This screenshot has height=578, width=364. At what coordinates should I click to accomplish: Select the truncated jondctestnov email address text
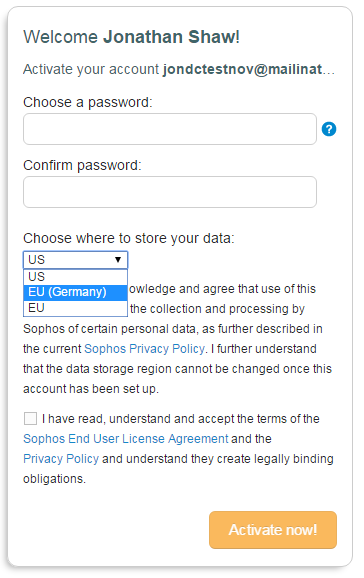[249, 69]
